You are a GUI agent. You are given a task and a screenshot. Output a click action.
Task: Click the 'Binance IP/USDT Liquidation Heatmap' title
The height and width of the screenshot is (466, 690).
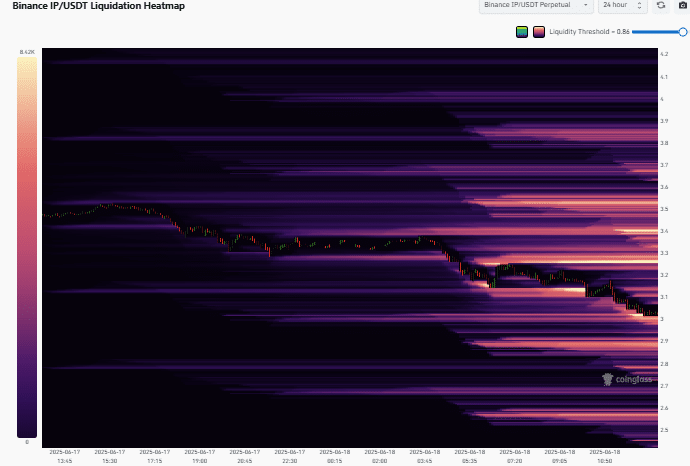tap(99, 6)
